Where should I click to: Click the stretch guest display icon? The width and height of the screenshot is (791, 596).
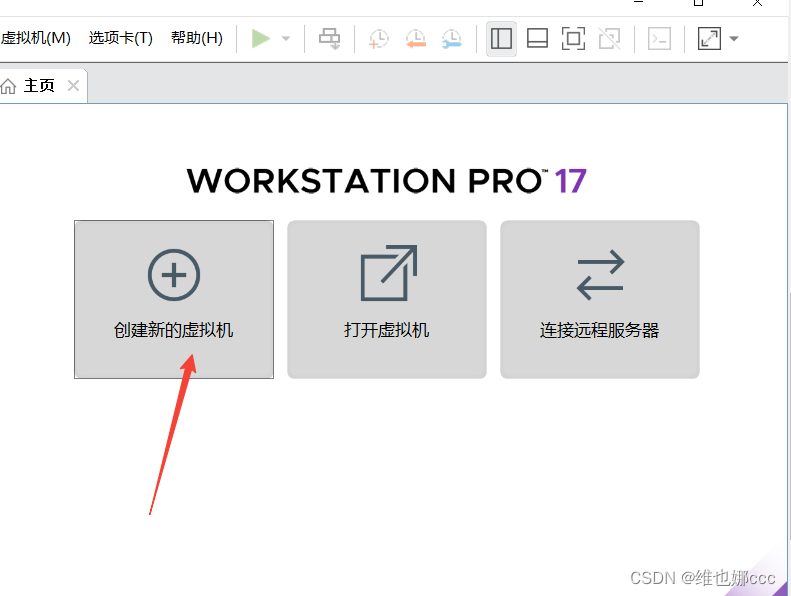(709, 38)
